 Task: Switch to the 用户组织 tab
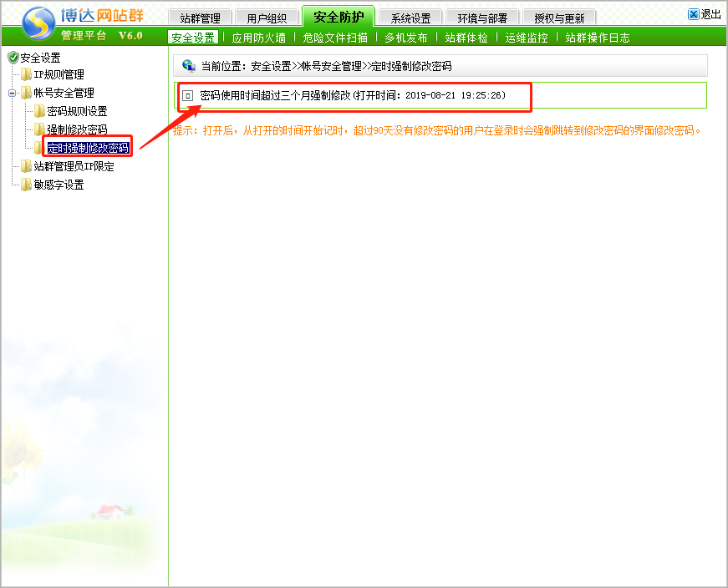(267, 18)
